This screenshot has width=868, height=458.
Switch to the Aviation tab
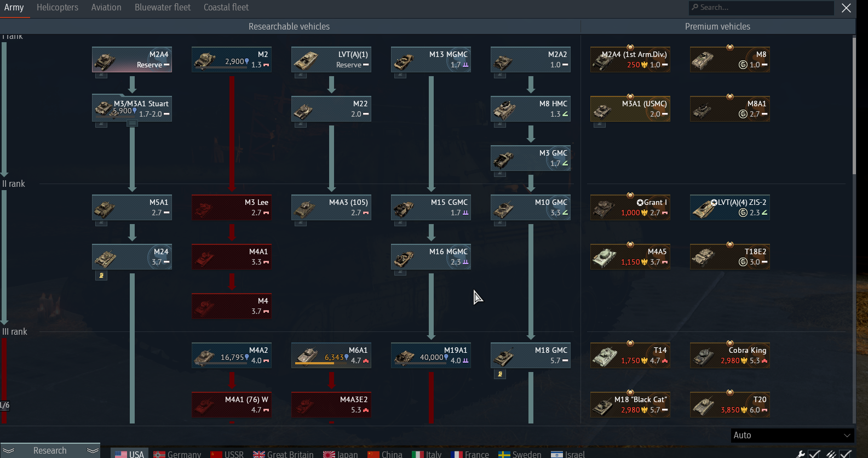tap(106, 8)
